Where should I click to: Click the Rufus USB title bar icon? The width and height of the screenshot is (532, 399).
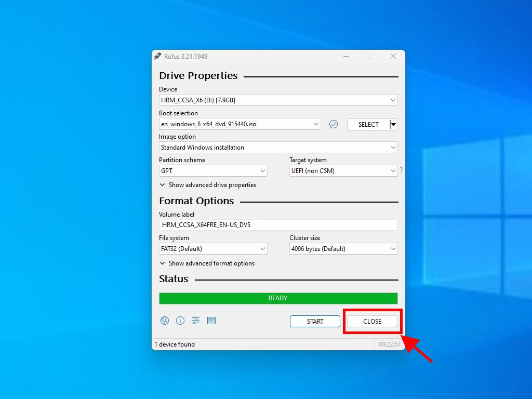tap(157, 56)
